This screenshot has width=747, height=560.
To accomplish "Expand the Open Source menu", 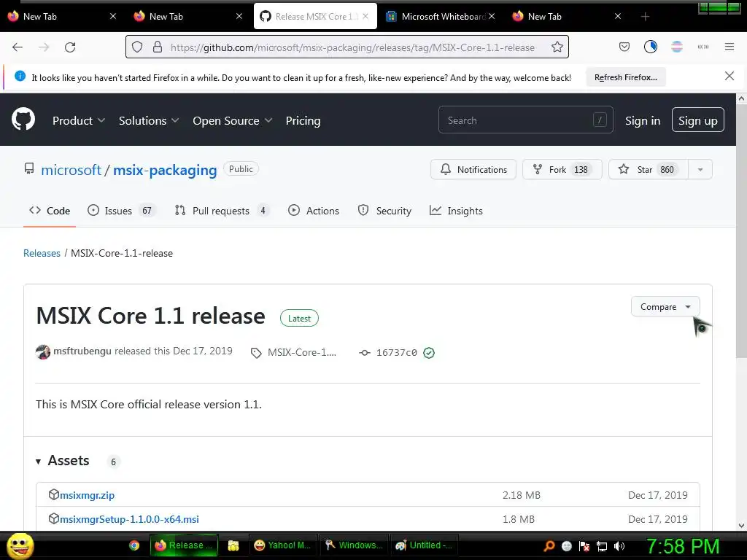I will [233, 120].
